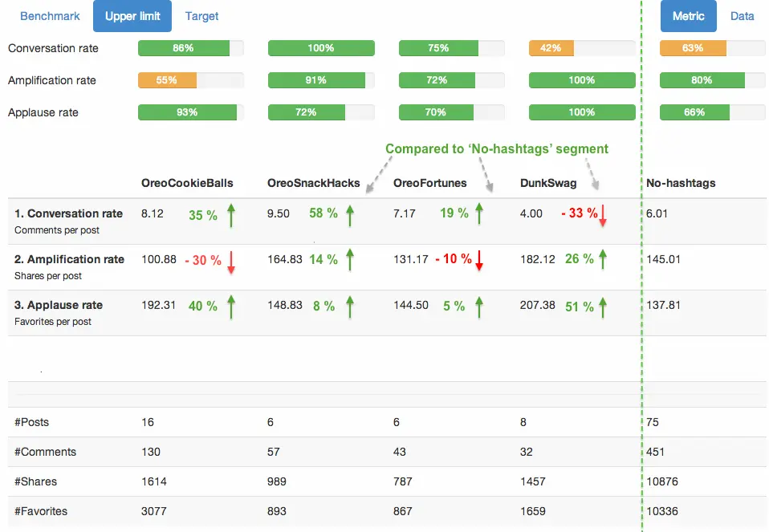Click the OreoCookieBalls column header

click(187, 183)
